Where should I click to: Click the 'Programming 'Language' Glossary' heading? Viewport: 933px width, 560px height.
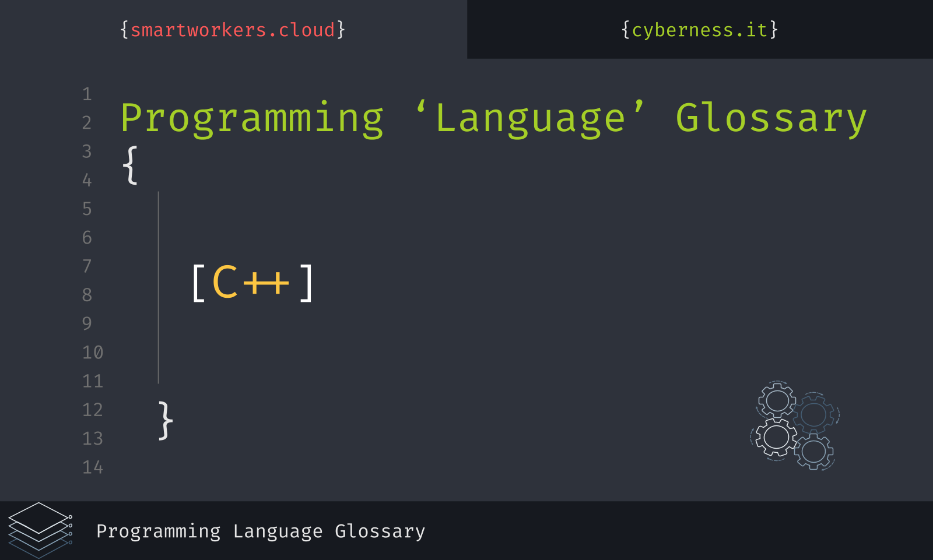tap(493, 119)
